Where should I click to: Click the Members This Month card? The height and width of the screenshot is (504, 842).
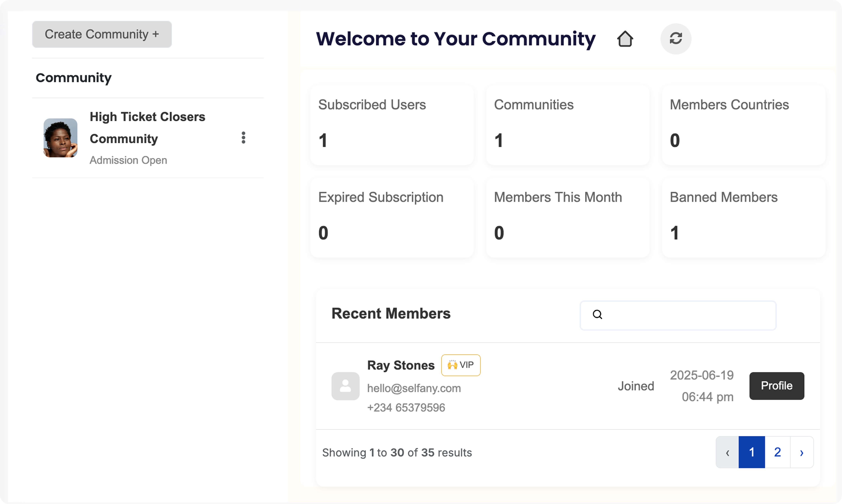point(568,218)
